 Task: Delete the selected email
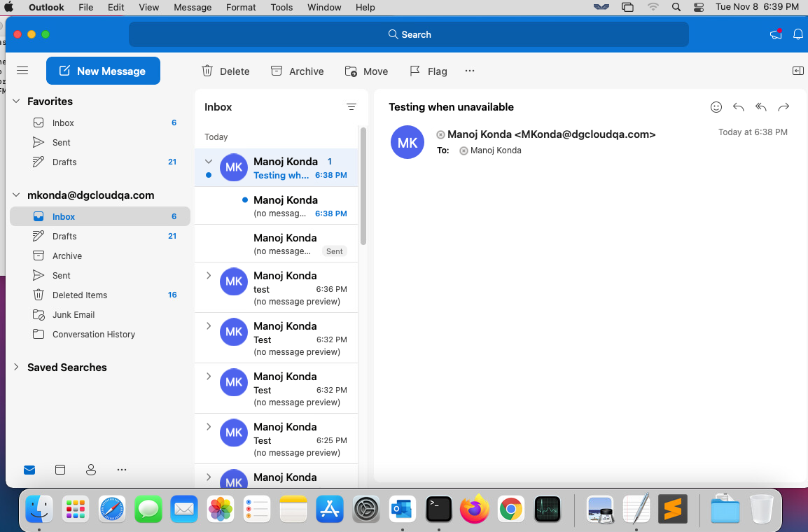click(225, 71)
